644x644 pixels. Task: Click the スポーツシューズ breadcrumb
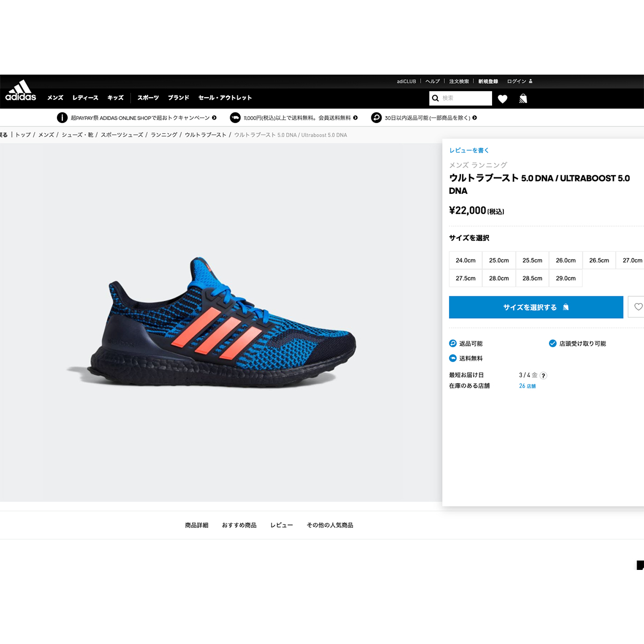pos(122,135)
